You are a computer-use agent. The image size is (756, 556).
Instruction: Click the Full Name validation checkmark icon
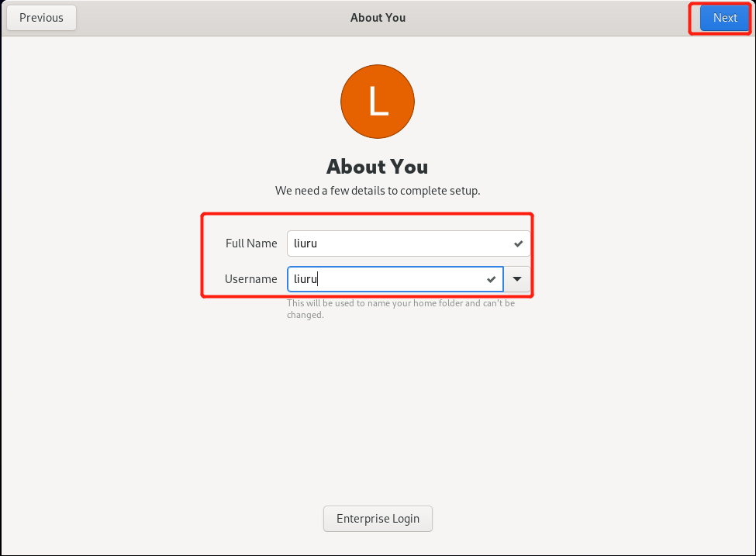[x=518, y=243]
